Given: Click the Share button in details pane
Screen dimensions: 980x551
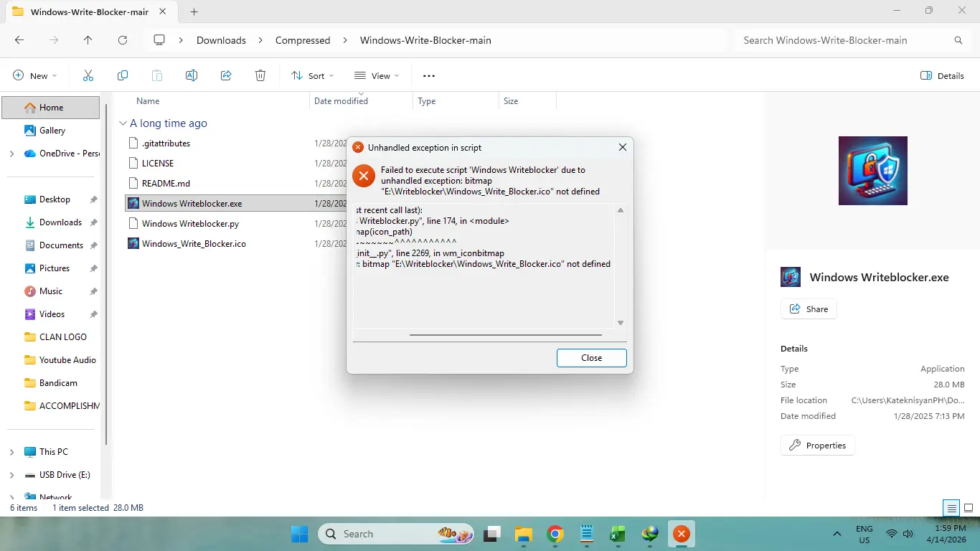Looking at the screenshot, I should [809, 309].
